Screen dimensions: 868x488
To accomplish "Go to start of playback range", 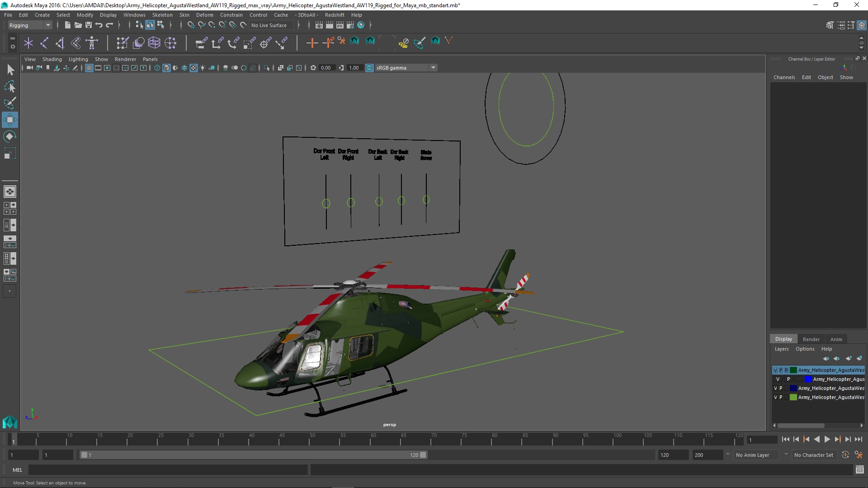I will coord(786,439).
